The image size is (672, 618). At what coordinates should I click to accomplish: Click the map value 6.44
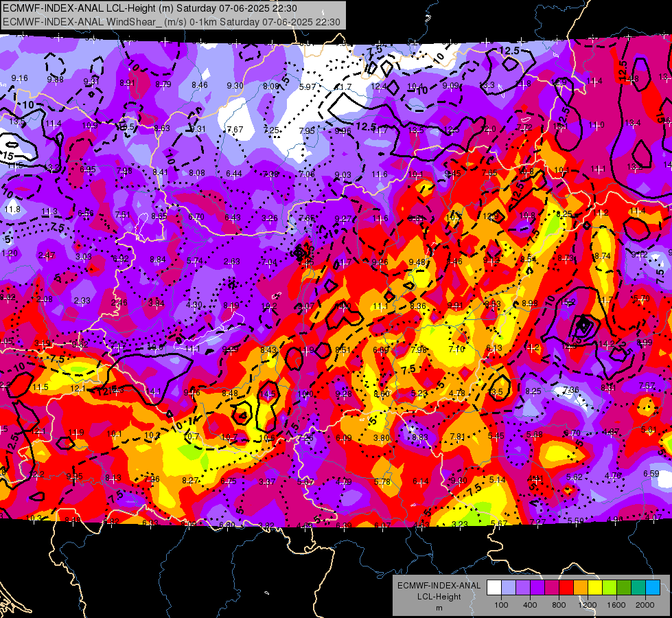234,173
